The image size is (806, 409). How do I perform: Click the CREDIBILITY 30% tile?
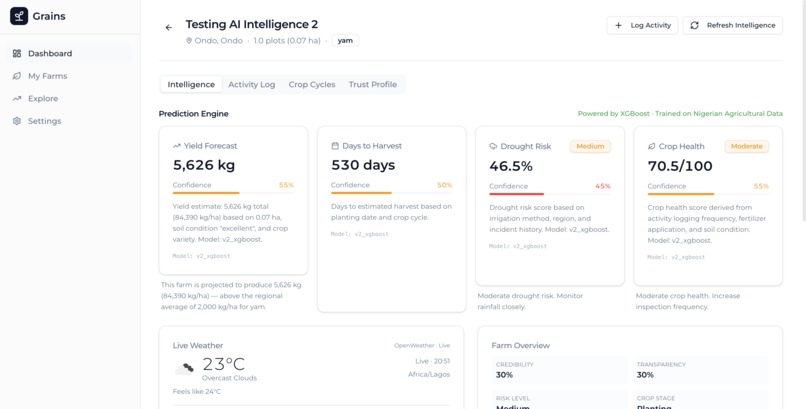559,370
